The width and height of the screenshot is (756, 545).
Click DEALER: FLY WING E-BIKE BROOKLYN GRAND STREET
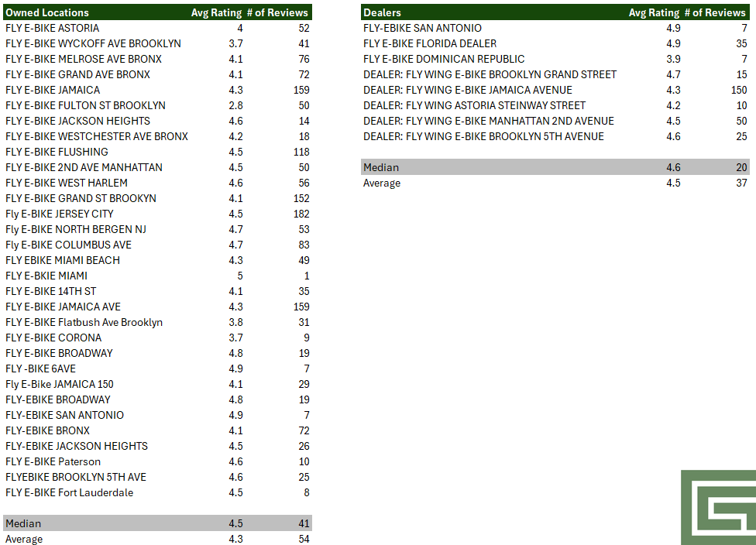coord(490,74)
